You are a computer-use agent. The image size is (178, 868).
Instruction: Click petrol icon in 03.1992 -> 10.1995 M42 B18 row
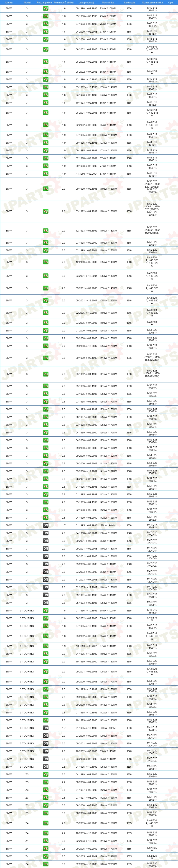tap(46, 87)
